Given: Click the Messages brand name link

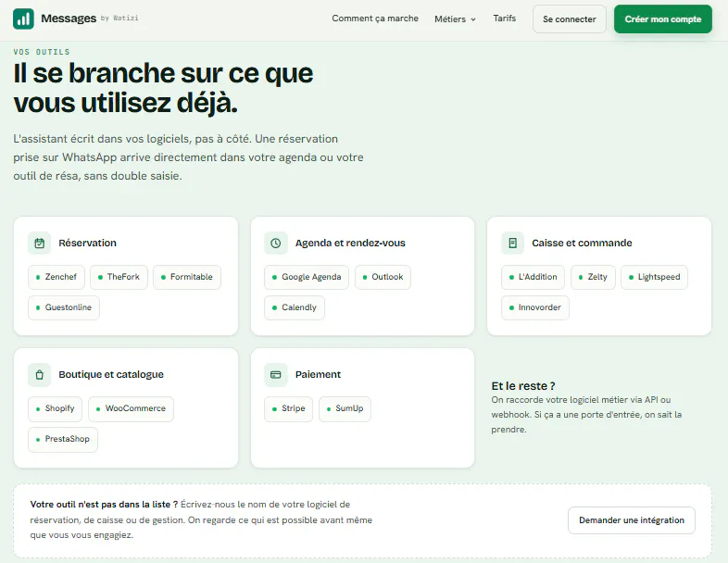Looking at the screenshot, I should coord(69,19).
